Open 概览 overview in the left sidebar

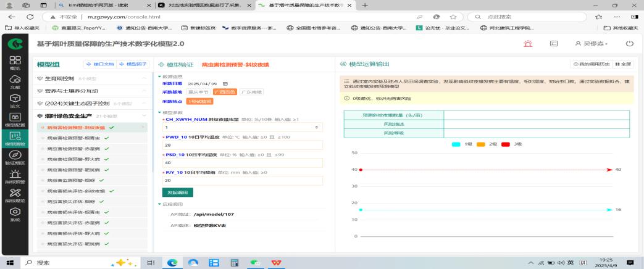[x=15, y=64]
